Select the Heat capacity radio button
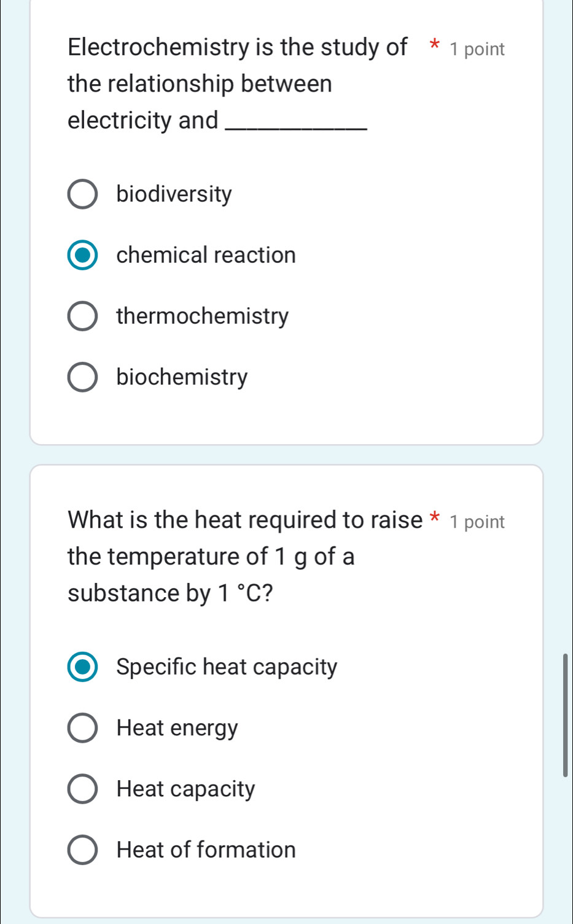Image resolution: width=573 pixels, height=924 pixels. pos(82,789)
